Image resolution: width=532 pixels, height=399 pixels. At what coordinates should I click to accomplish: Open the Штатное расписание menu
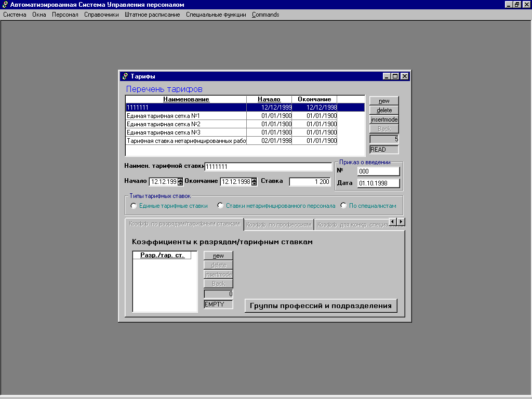[152, 15]
